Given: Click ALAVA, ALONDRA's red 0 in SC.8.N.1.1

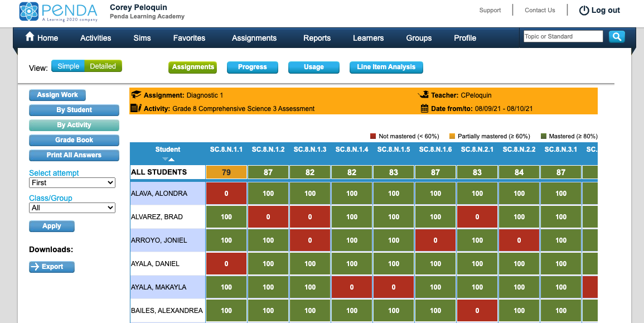Looking at the screenshot, I should click(226, 194).
